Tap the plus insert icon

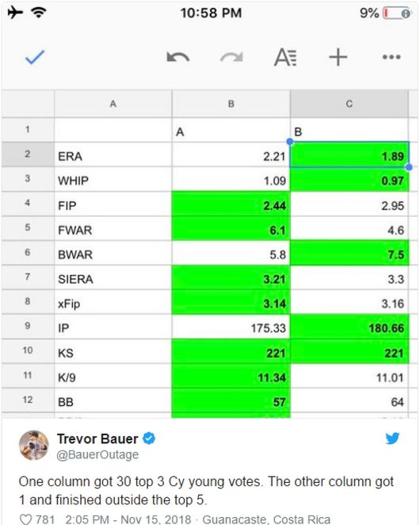tap(338, 57)
